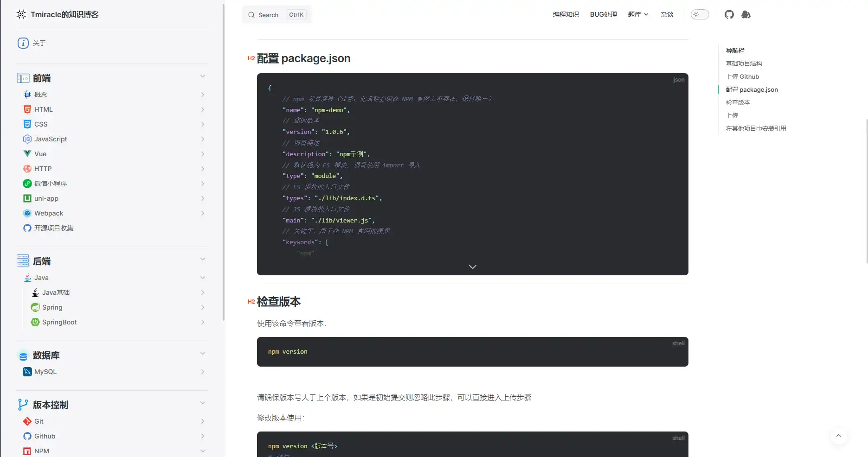Click the Vue logo icon
This screenshot has width=868, height=457.
[27, 154]
